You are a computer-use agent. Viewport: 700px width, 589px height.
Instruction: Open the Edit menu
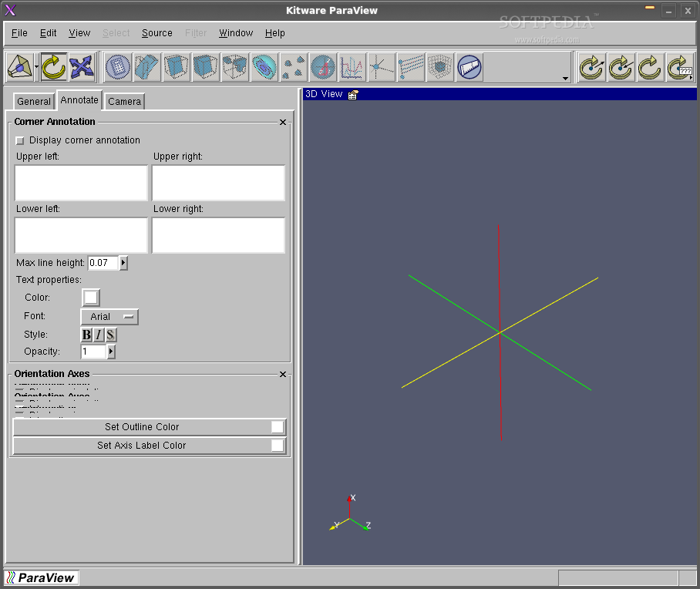coord(49,33)
